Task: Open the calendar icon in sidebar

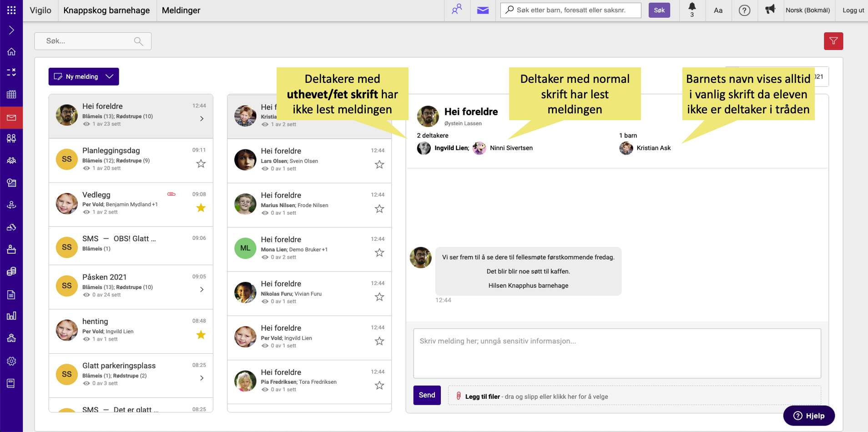Action: [x=11, y=95]
